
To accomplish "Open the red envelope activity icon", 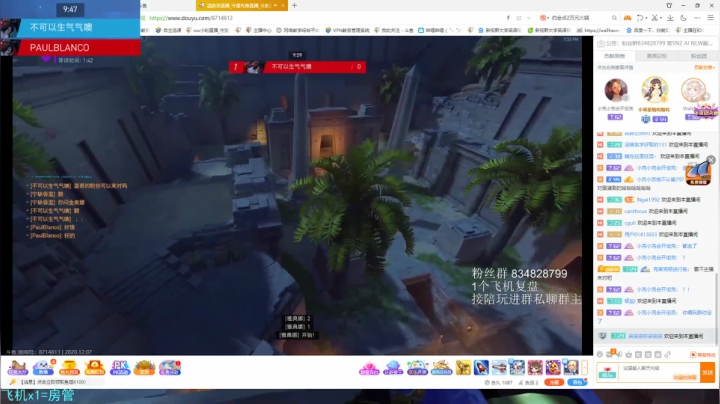I will (95, 367).
